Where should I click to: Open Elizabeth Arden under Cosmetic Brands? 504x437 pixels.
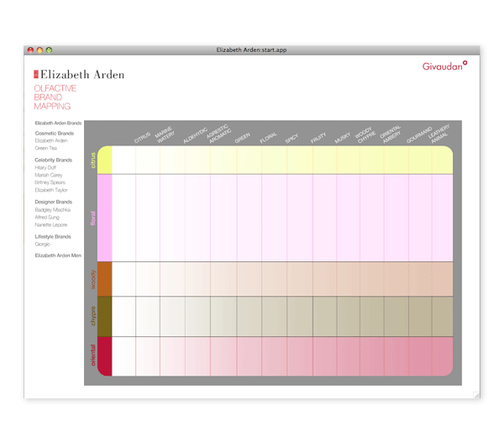pyautogui.click(x=51, y=140)
